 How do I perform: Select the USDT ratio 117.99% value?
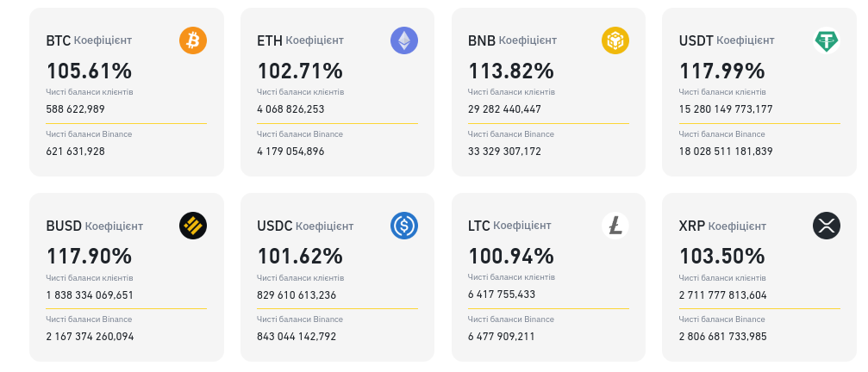(x=722, y=71)
